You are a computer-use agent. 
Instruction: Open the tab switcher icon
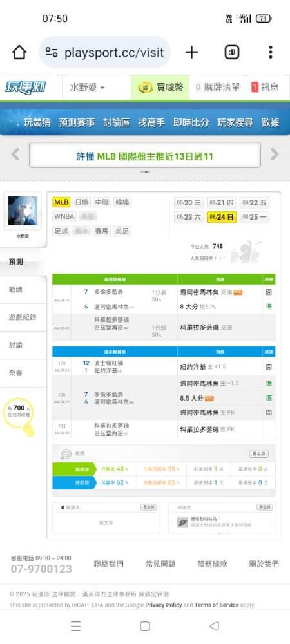232,52
